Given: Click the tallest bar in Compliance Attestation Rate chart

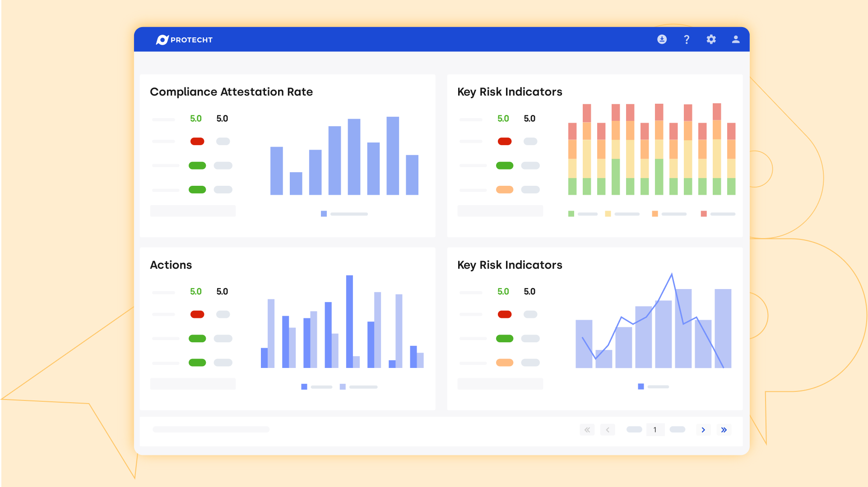Looking at the screenshot, I should coord(392,155).
